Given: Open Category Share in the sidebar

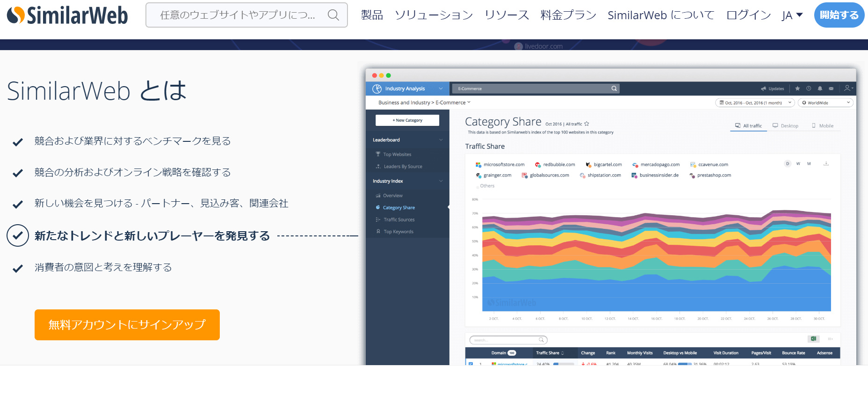Looking at the screenshot, I should coord(399,207).
